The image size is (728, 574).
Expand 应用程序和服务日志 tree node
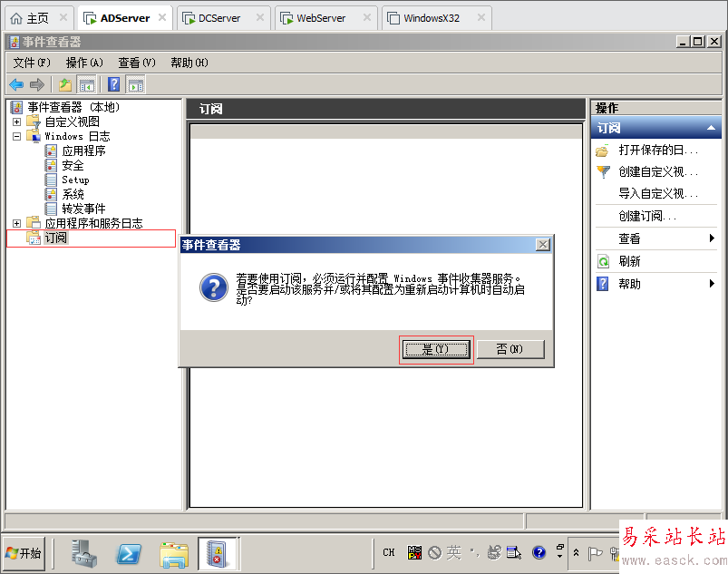pyautogui.click(x=16, y=223)
